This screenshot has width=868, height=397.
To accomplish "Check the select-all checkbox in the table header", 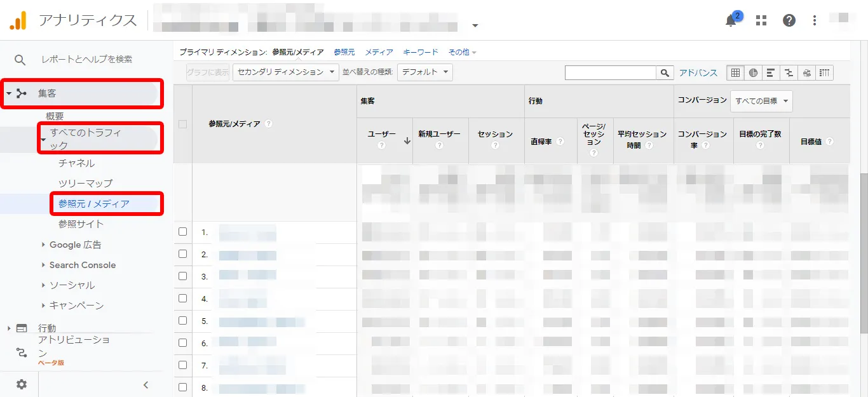I will click(182, 124).
